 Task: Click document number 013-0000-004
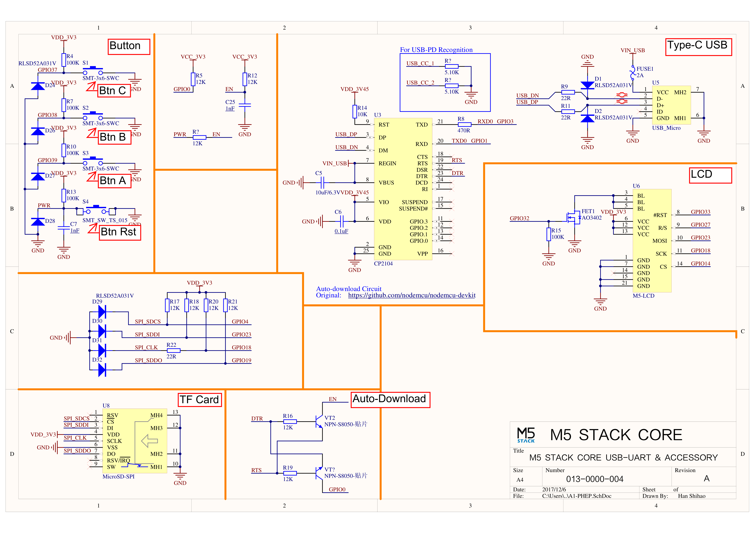coord(595,479)
